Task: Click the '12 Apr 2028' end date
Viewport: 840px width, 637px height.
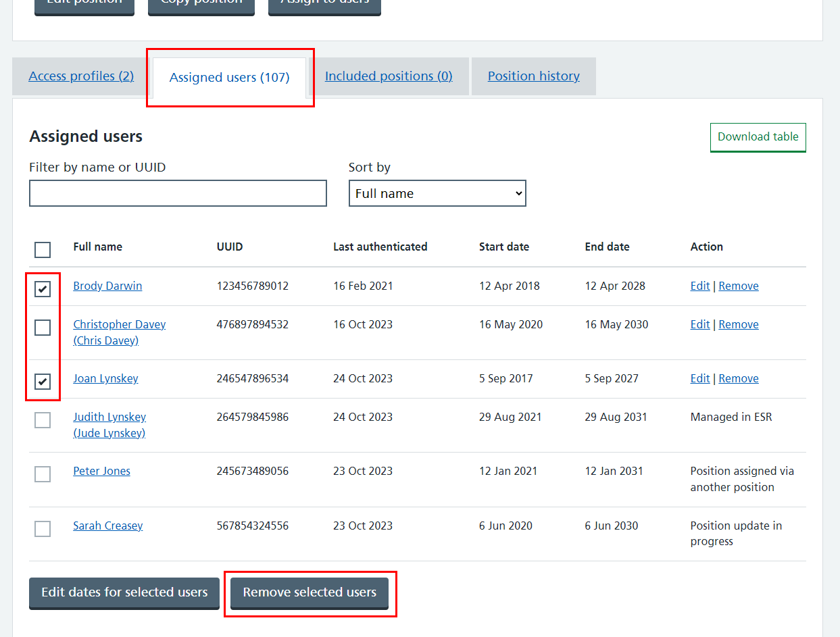Action: (615, 286)
